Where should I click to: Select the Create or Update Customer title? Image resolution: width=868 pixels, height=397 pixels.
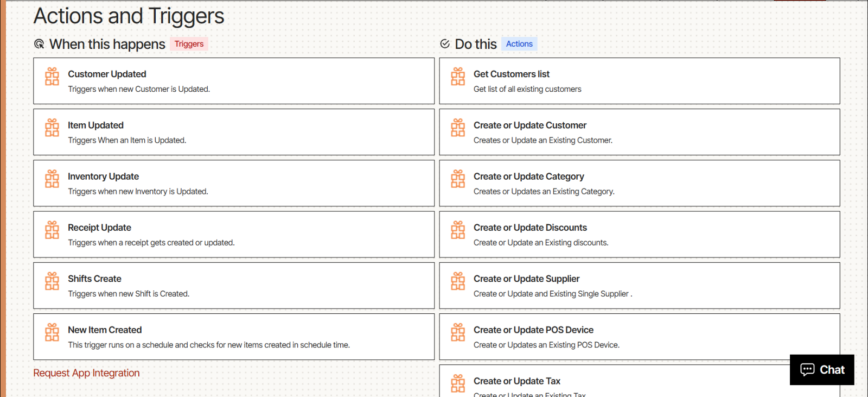point(529,125)
